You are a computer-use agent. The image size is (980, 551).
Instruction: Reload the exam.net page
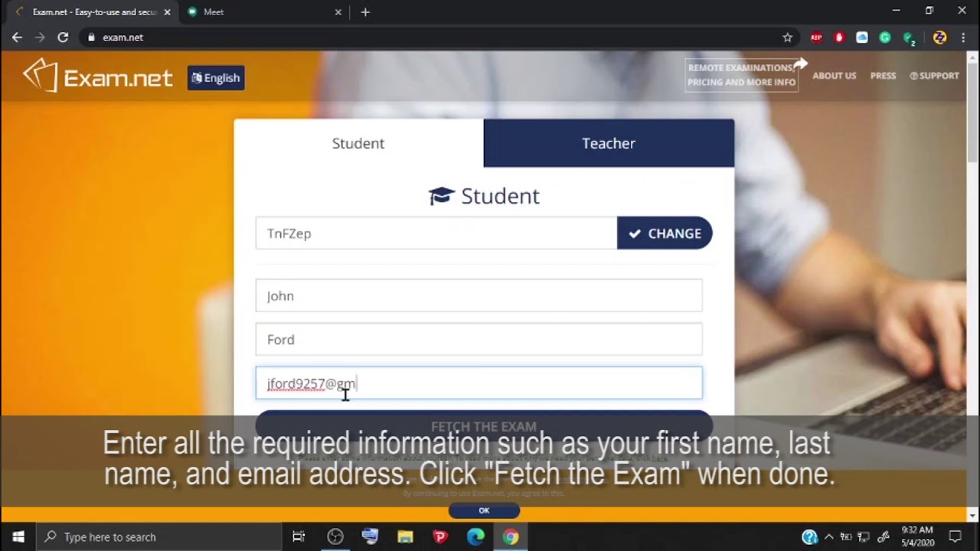63,37
